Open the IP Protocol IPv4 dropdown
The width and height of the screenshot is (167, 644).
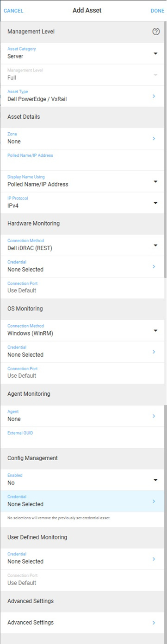[x=82, y=203]
